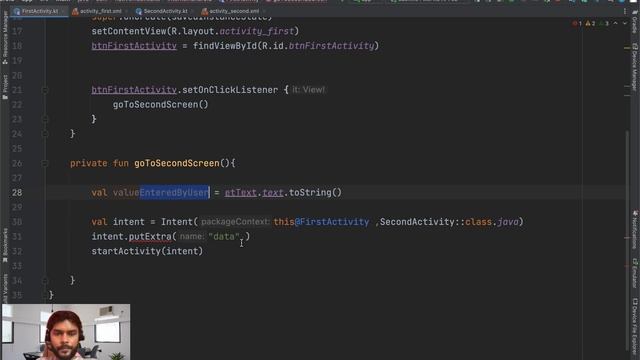The width and height of the screenshot is (640, 360).
Task: Open the activity_first.xml tab
Action: 100,11
